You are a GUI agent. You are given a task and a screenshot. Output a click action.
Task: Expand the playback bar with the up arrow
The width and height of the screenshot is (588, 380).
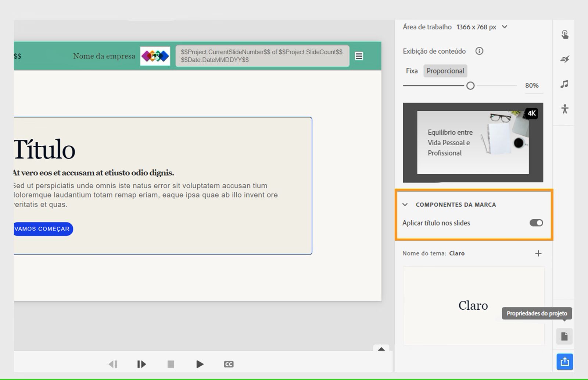pyautogui.click(x=381, y=349)
